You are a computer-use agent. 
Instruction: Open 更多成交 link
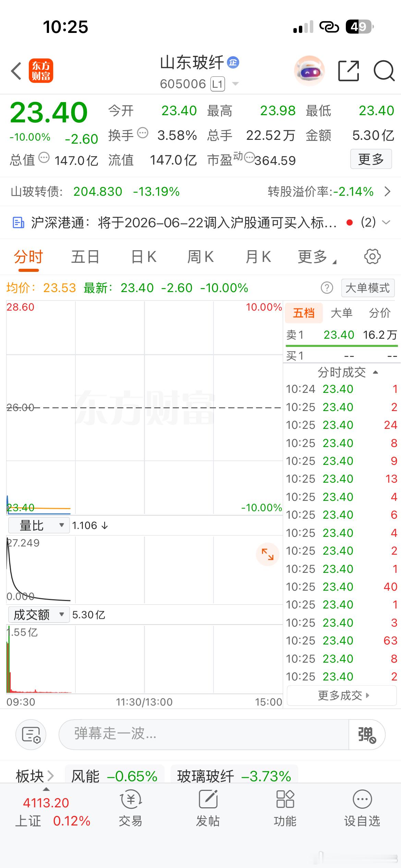[342, 696]
